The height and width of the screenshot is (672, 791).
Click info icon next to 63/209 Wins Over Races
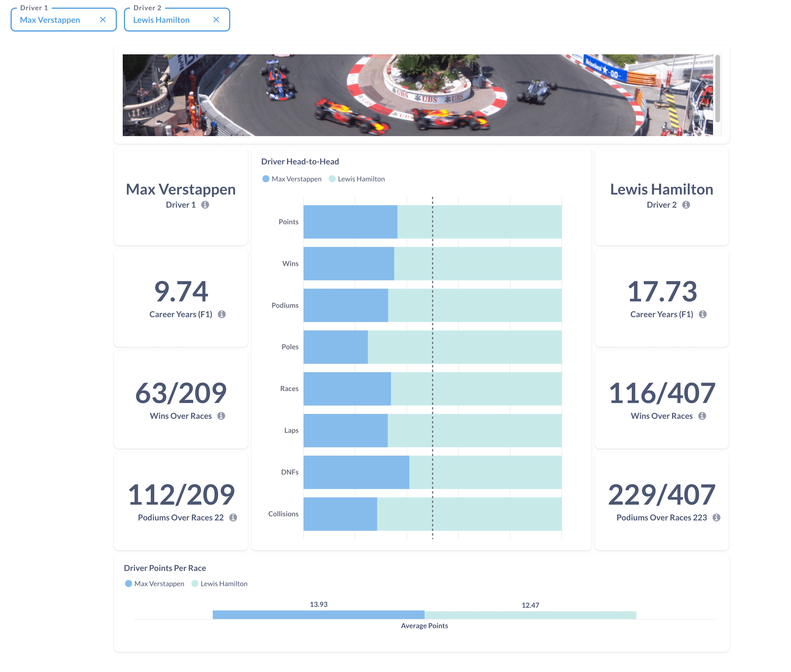[221, 416]
